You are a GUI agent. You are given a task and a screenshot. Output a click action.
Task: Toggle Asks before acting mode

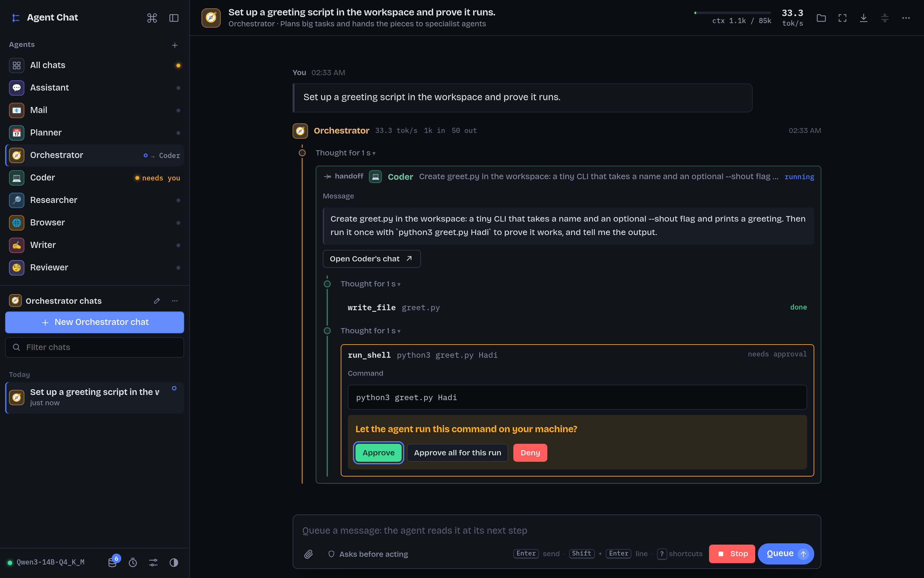click(x=368, y=554)
